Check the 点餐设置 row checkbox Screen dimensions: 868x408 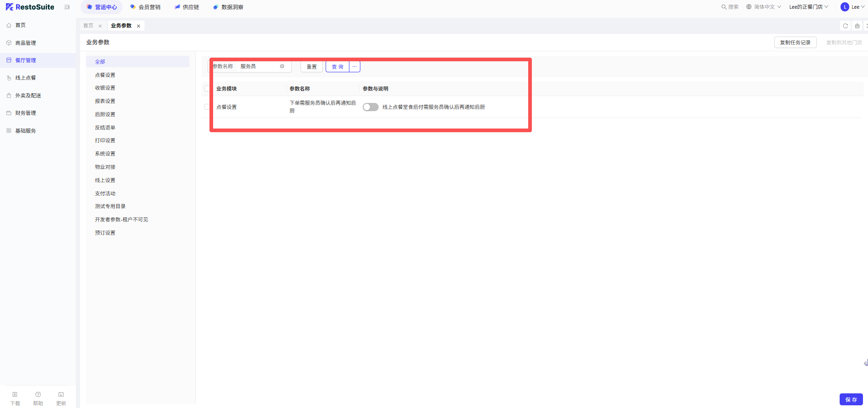point(207,107)
